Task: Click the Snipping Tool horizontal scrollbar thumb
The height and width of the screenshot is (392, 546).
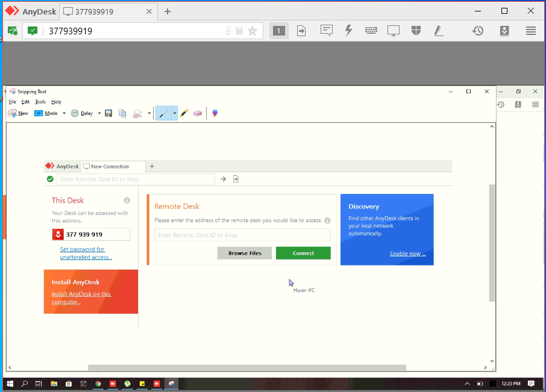Action: [x=247, y=368]
